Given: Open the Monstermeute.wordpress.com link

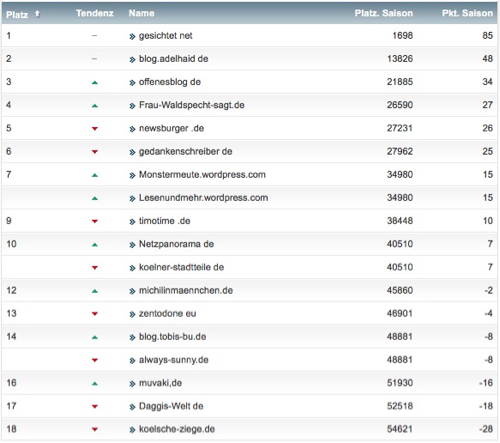Looking at the screenshot, I should pos(202,175).
